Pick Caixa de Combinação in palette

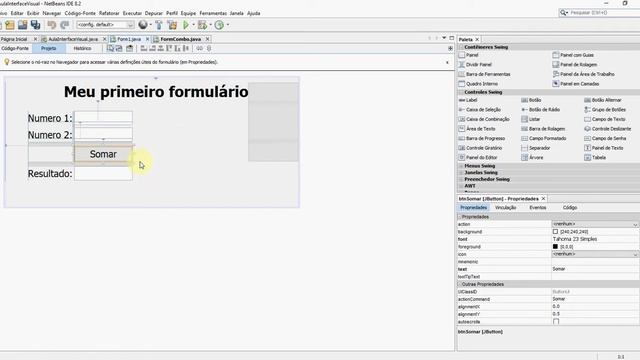484,119
